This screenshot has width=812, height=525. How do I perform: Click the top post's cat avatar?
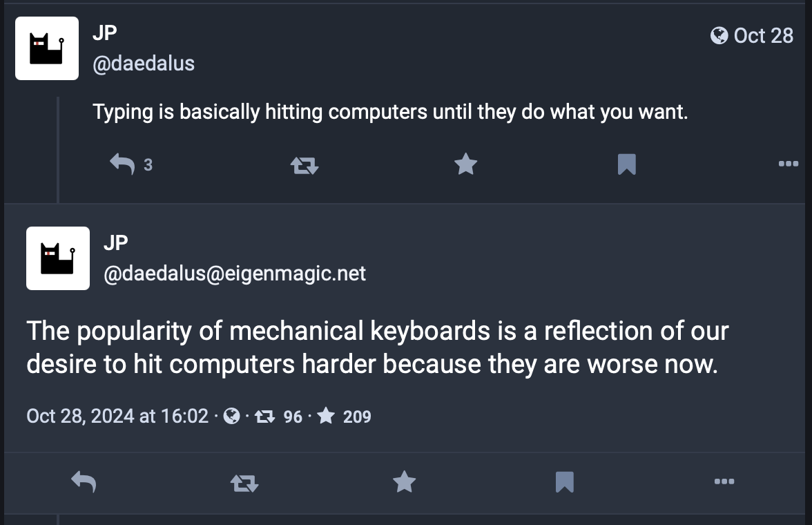47,48
